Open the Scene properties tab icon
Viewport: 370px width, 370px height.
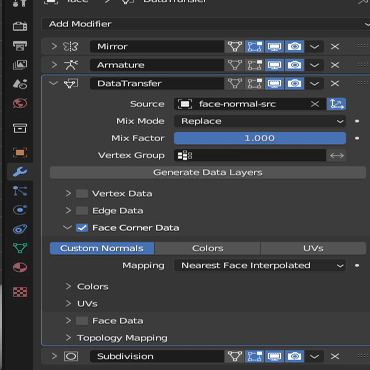tap(20, 84)
